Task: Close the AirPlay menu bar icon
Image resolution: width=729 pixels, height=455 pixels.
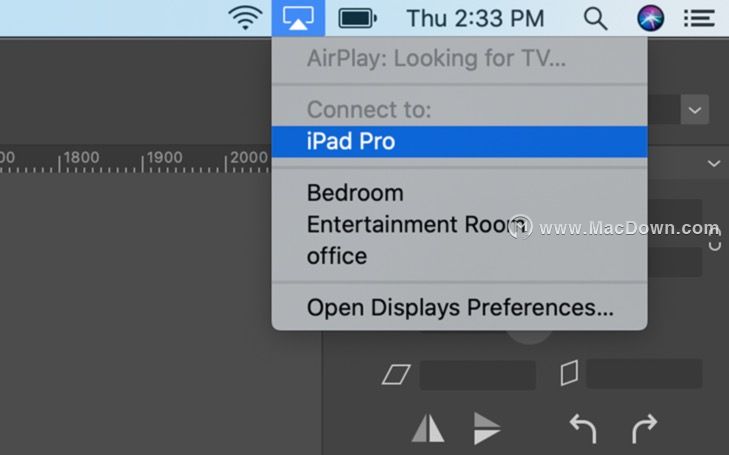Action: 298,18
